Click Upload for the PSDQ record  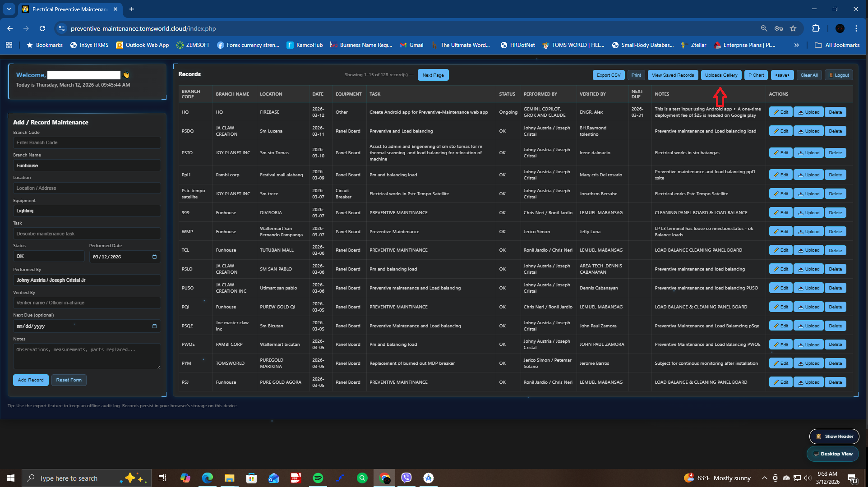pyautogui.click(x=808, y=131)
